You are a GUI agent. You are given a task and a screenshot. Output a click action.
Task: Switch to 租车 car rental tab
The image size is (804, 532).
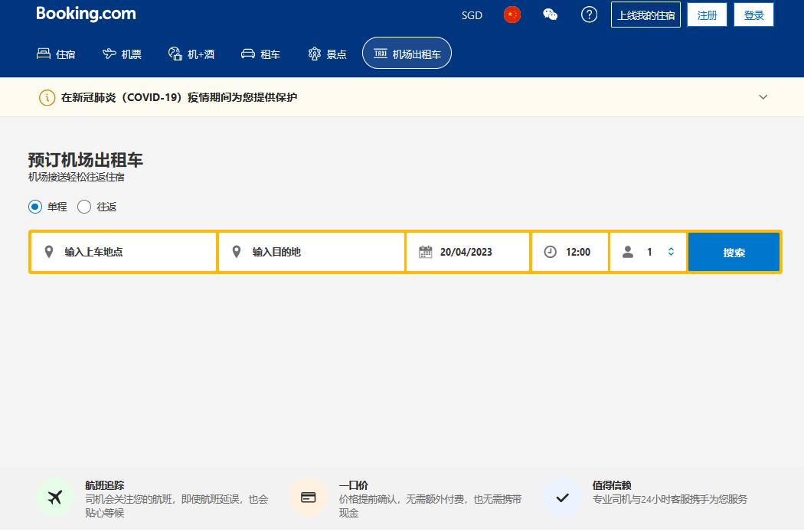[x=260, y=54]
